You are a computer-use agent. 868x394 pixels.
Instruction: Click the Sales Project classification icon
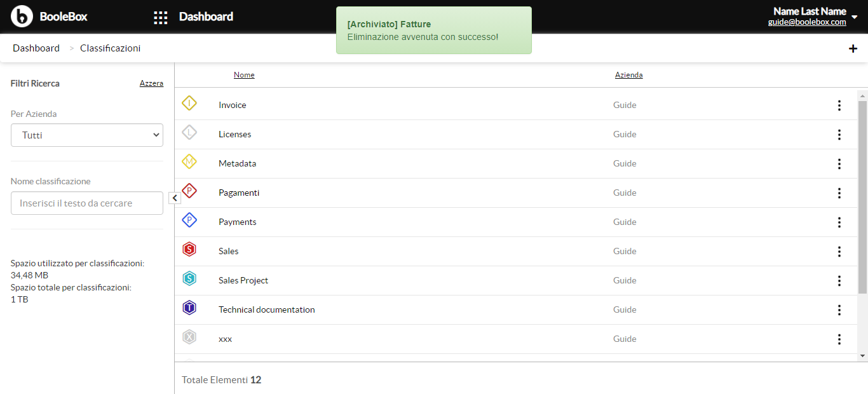[189, 278]
